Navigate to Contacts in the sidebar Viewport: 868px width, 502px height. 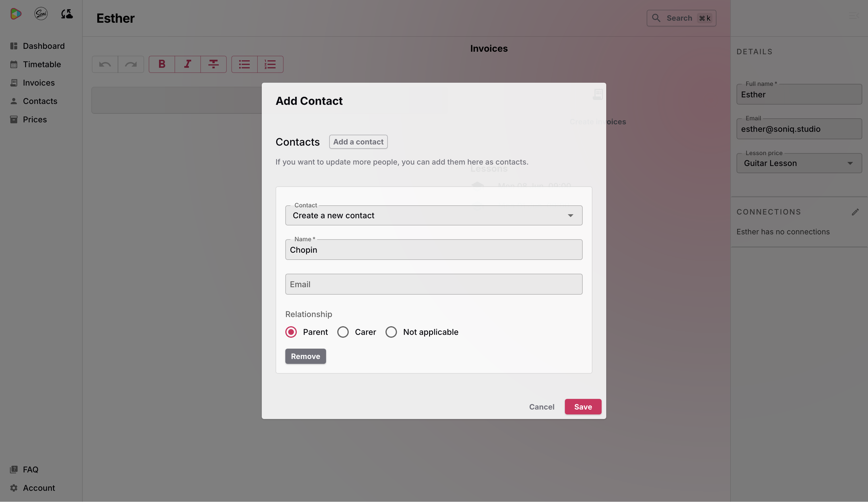pyautogui.click(x=40, y=101)
